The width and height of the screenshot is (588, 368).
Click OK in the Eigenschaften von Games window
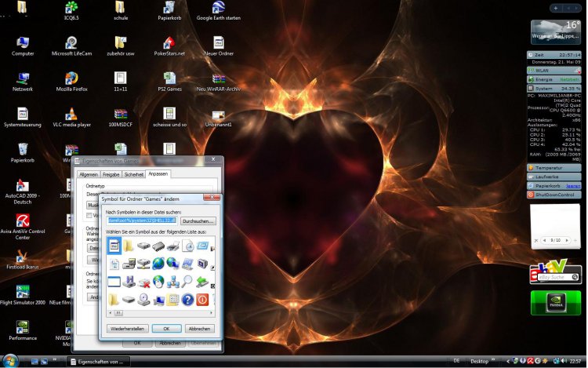[x=137, y=343]
